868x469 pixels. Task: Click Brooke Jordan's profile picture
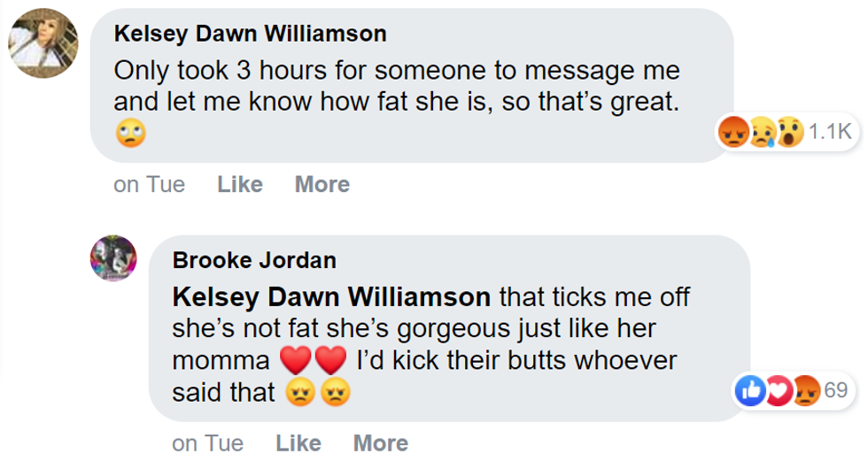(x=114, y=258)
